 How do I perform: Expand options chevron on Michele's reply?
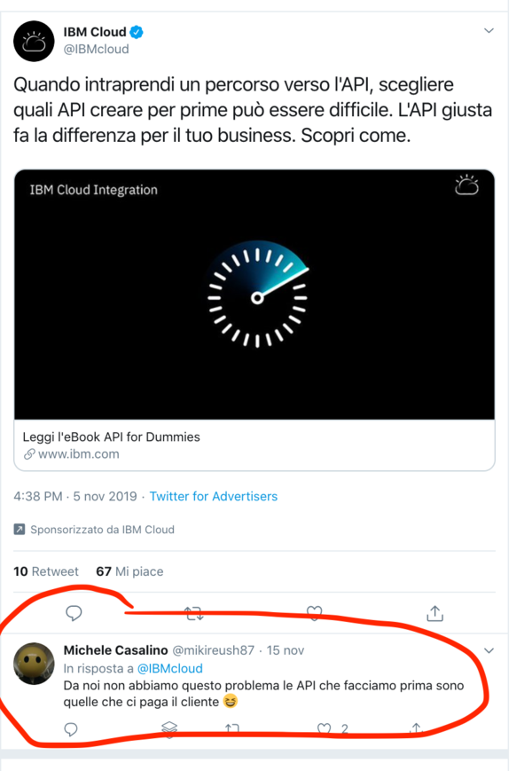pos(489,650)
